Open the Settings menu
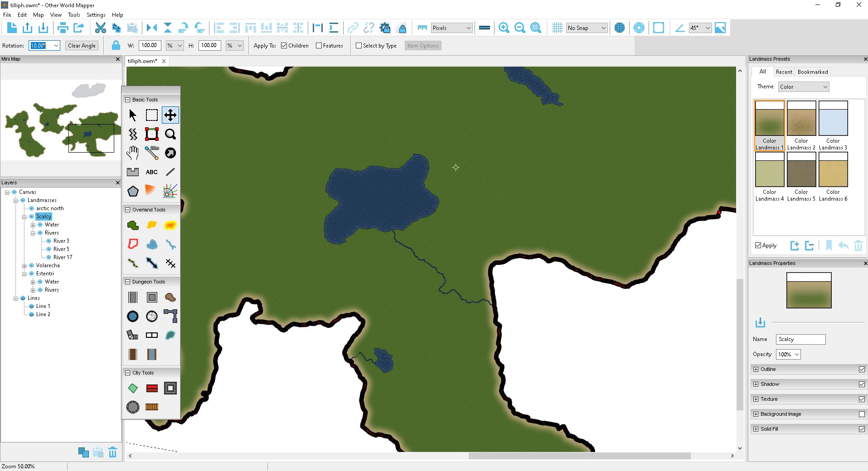The width and height of the screenshot is (868, 471). [96, 14]
